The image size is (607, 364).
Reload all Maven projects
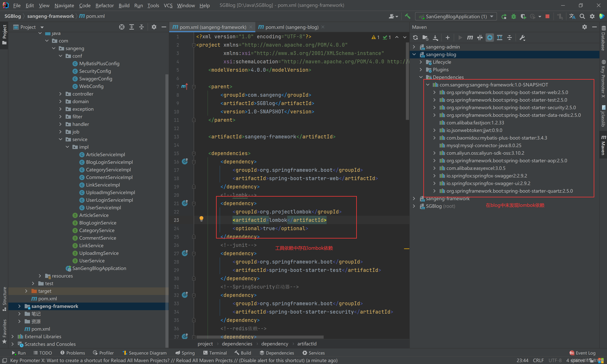[x=415, y=38]
